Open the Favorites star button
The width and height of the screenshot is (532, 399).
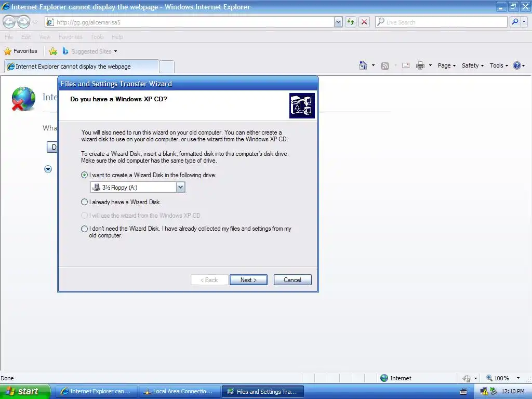20,51
